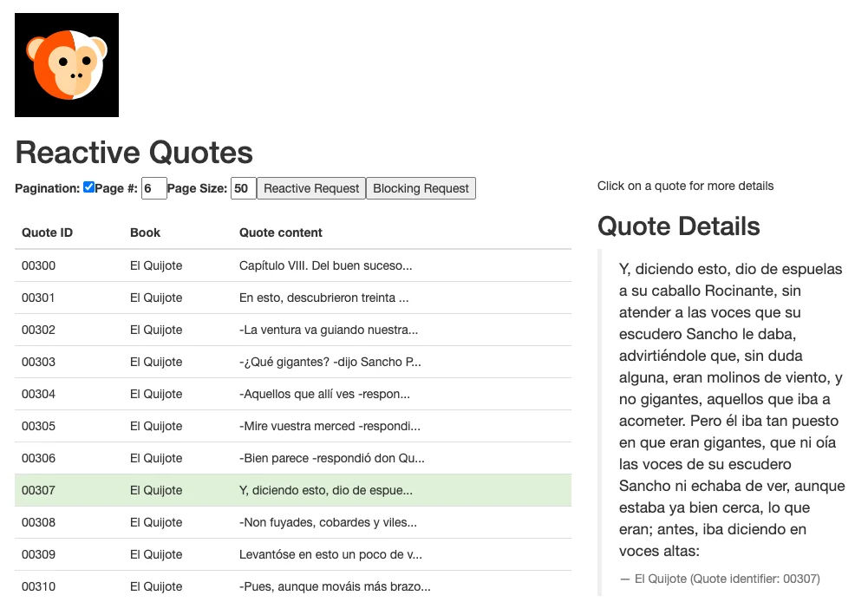The image size is (868, 602).
Task: Click the 'Pagination:' label
Action: (x=48, y=188)
